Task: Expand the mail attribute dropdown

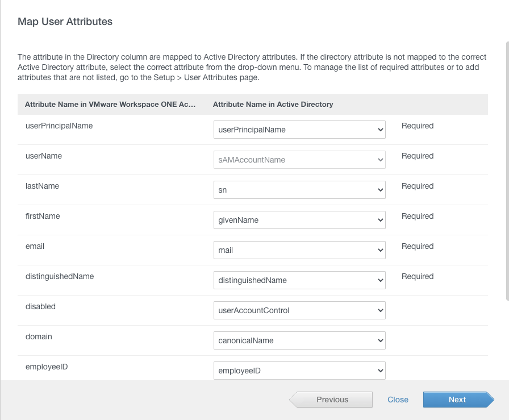Action: tap(299, 250)
